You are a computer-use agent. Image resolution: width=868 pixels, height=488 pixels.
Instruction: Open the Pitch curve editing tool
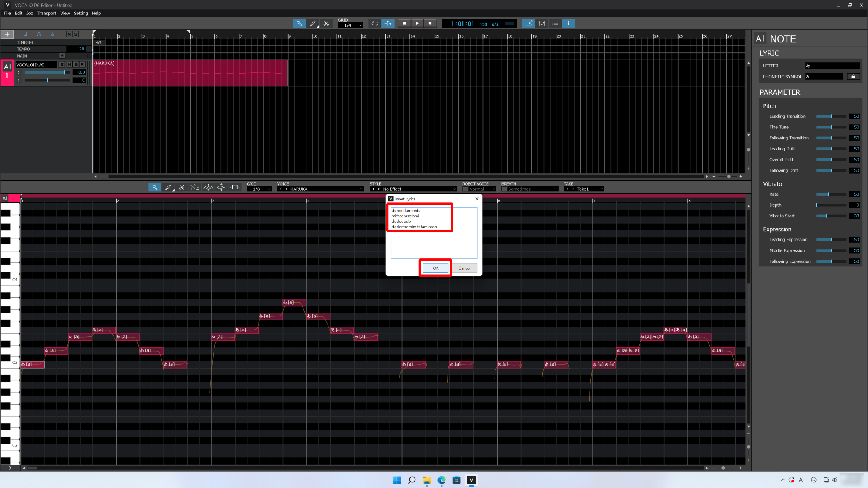coord(195,187)
